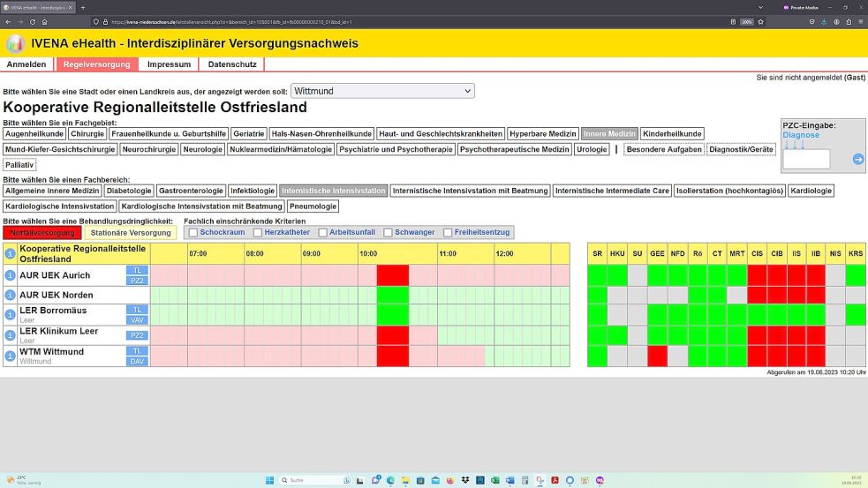Screen dimensions: 868x488
Task: Choose the Urologie specialty
Action: point(592,149)
